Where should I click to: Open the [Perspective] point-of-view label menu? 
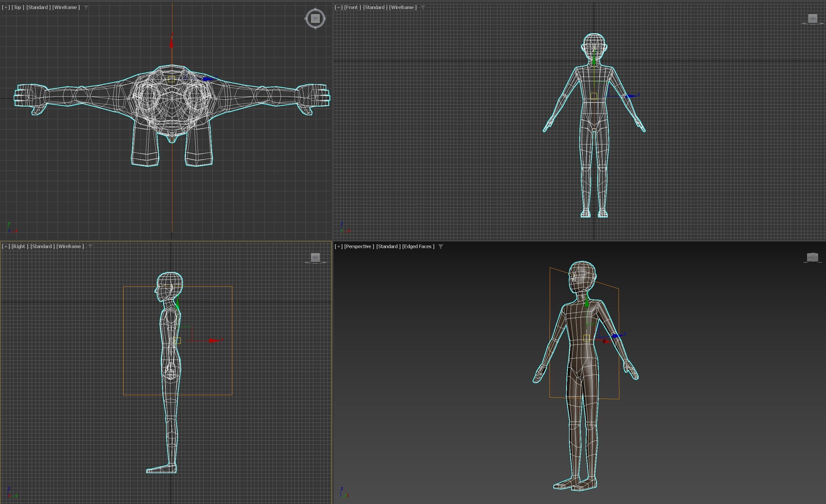coord(359,246)
